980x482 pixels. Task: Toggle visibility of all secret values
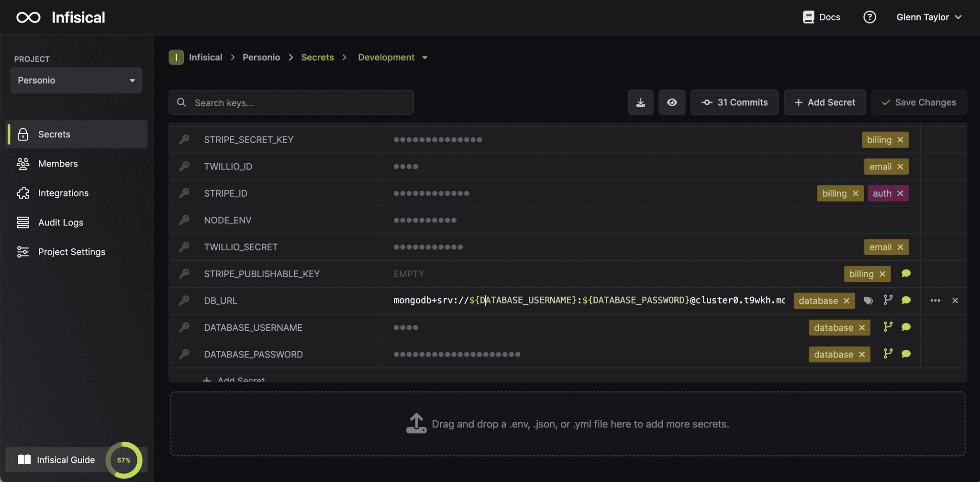click(x=672, y=102)
